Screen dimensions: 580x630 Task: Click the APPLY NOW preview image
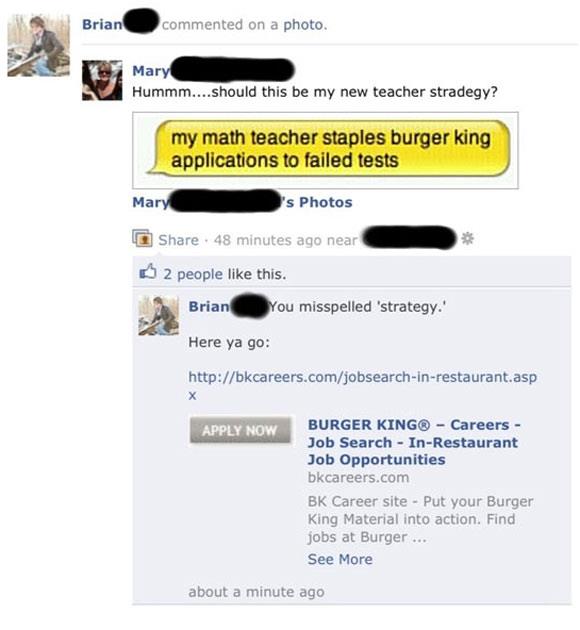[240, 430]
